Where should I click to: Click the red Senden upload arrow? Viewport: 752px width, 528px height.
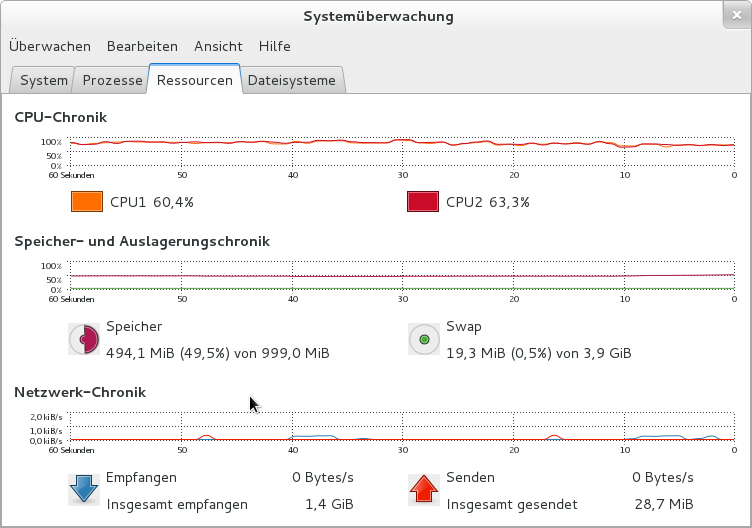[425, 490]
